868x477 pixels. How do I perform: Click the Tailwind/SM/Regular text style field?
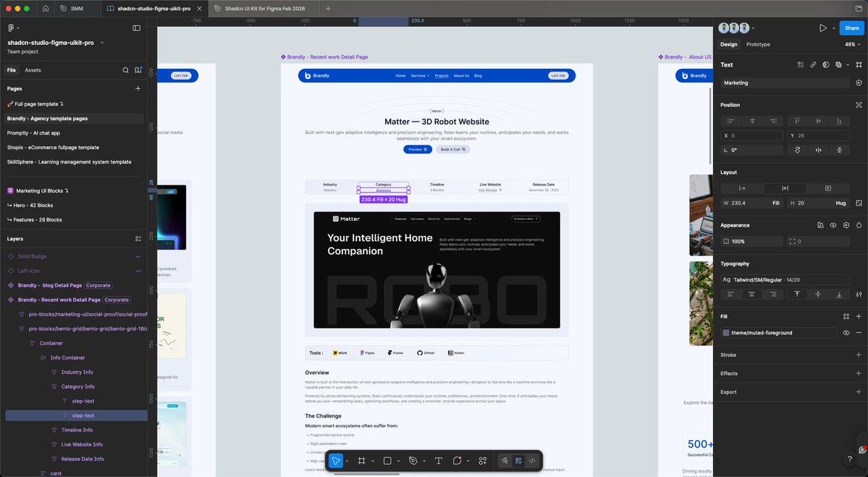(x=785, y=279)
